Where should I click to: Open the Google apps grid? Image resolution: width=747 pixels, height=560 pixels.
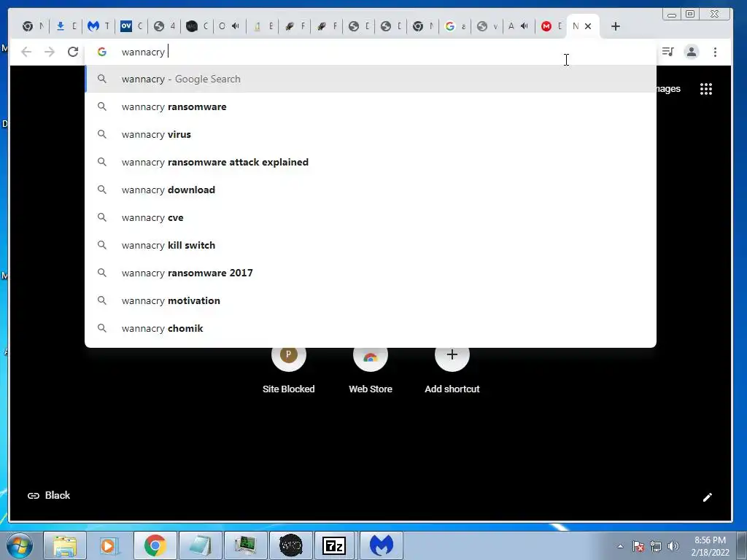pyautogui.click(x=705, y=89)
